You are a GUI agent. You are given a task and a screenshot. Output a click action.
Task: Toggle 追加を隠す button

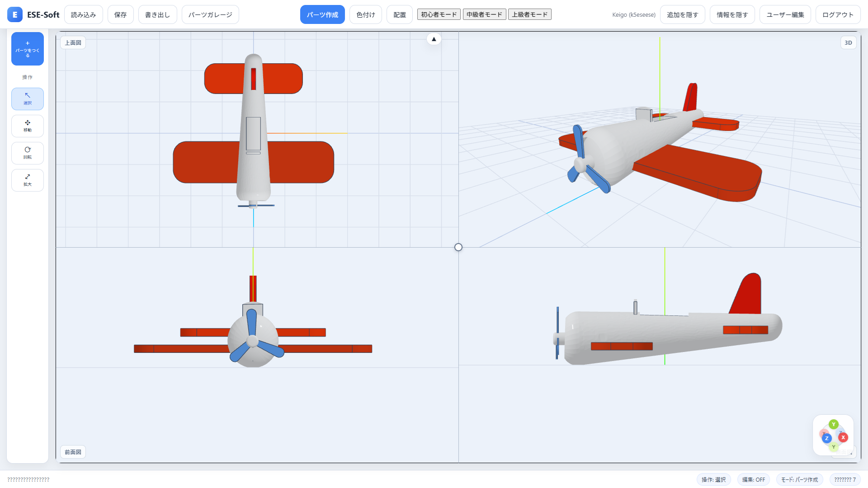pos(683,14)
